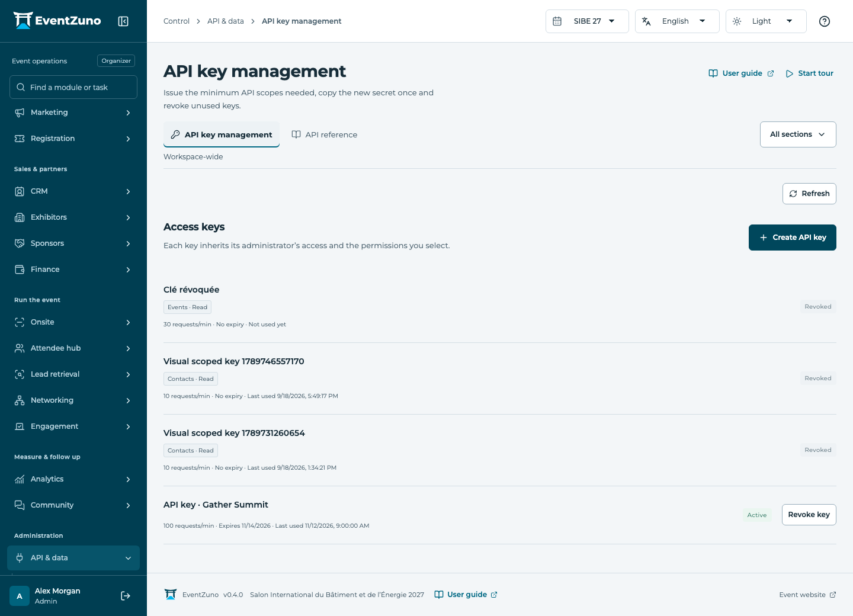The width and height of the screenshot is (853, 616).
Task: Click the Find a module search field
Action: pyautogui.click(x=73, y=87)
